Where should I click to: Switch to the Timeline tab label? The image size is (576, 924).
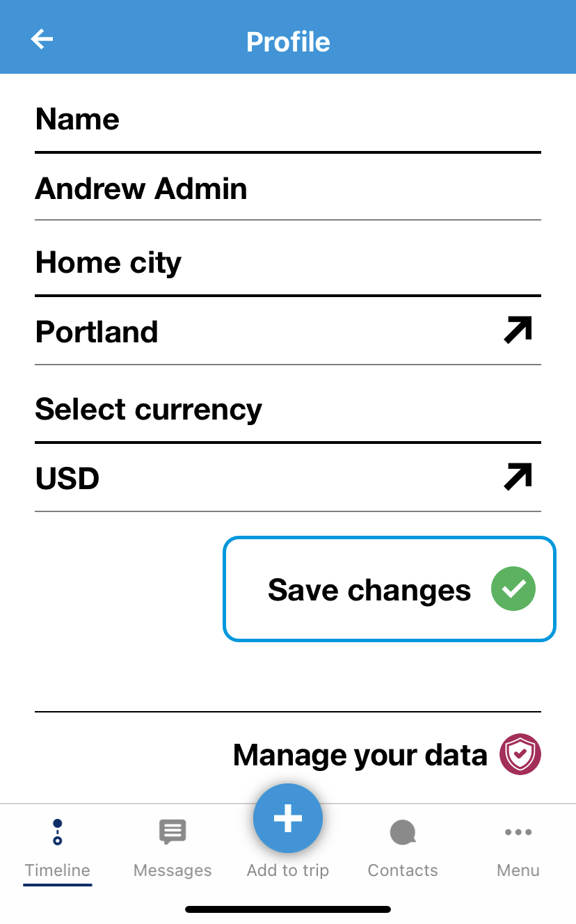click(x=58, y=870)
